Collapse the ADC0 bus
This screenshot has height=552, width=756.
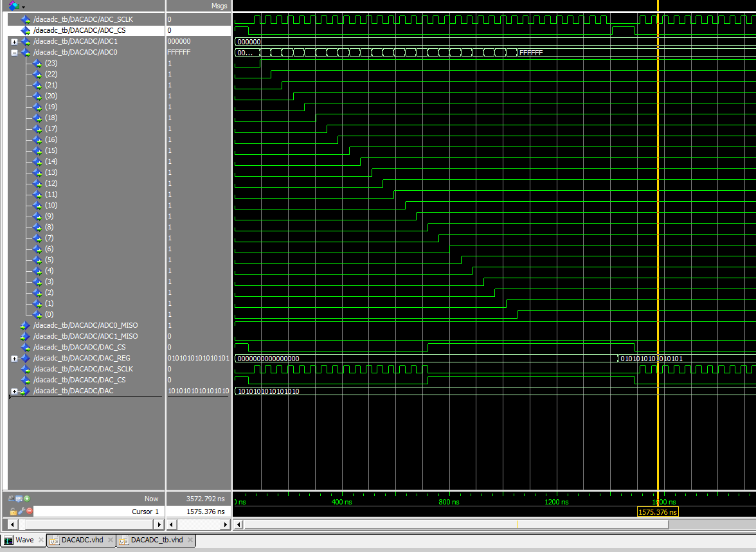tap(14, 53)
